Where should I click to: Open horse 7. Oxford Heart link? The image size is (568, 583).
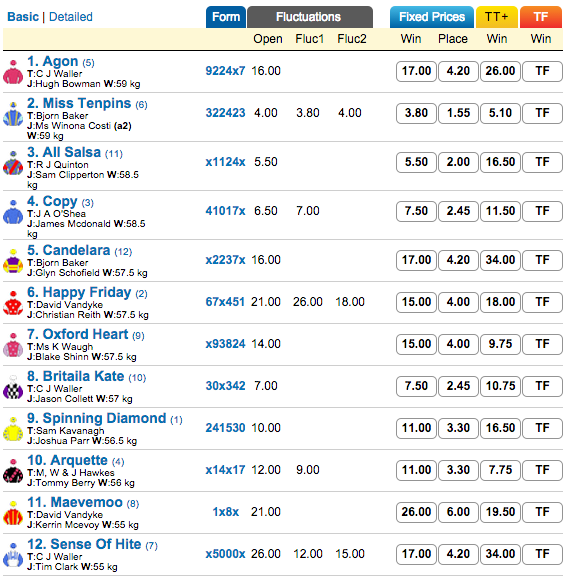[x=77, y=334]
